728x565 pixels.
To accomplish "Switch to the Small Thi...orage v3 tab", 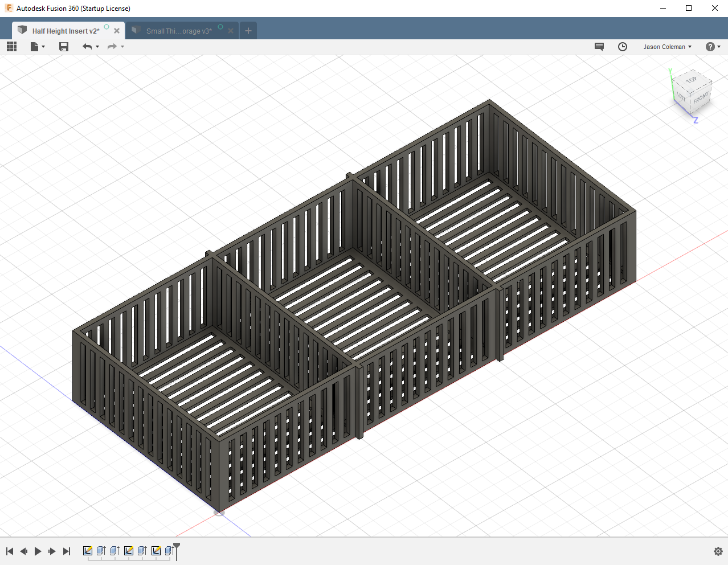I will click(177, 31).
